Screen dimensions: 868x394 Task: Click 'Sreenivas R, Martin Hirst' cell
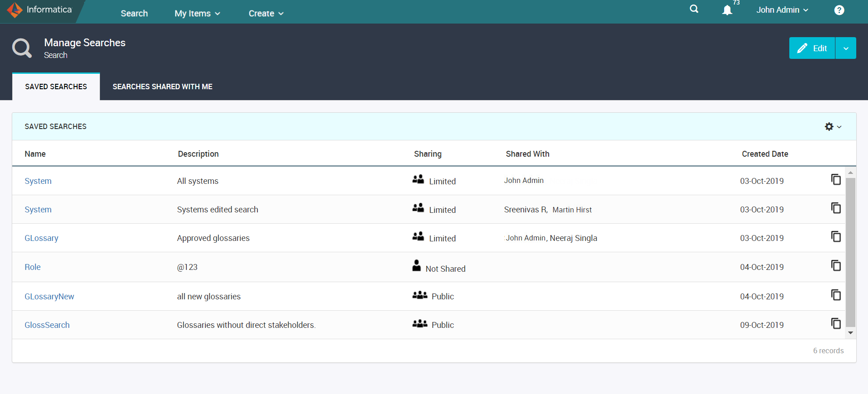(548, 210)
